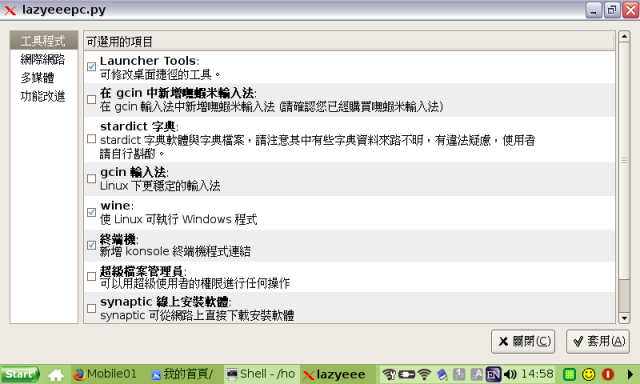The height and width of the screenshot is (384, 640).
Task: Toggle the Launcher Tools checkbox
Action: tap(91, 67)
